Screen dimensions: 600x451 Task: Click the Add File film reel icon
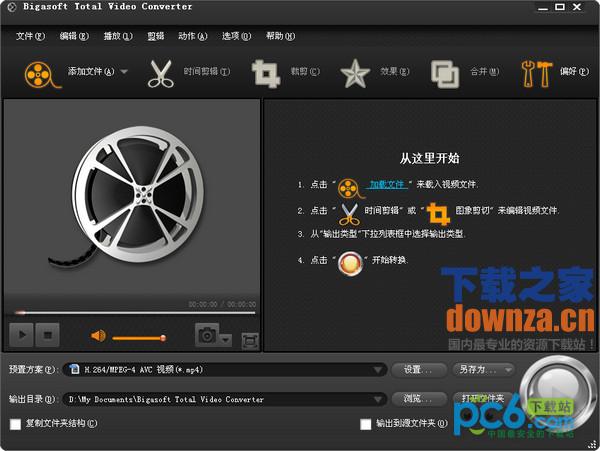[42, 74]
